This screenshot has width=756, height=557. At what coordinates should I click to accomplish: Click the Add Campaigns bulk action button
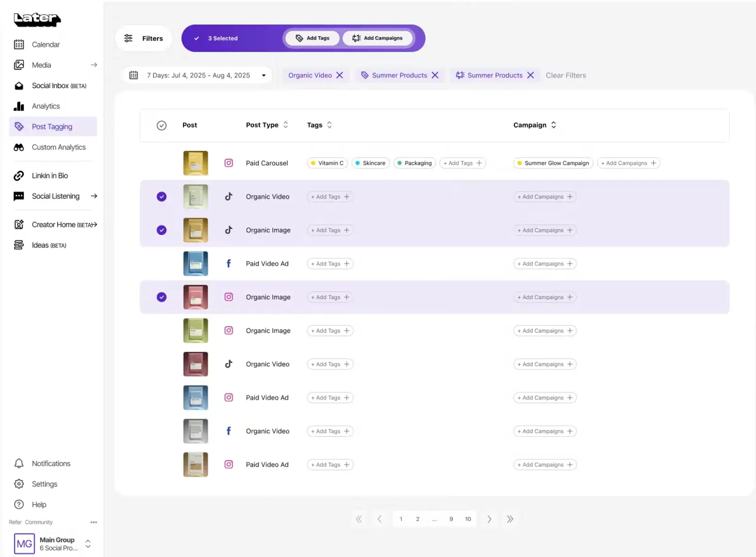point(378,38)
